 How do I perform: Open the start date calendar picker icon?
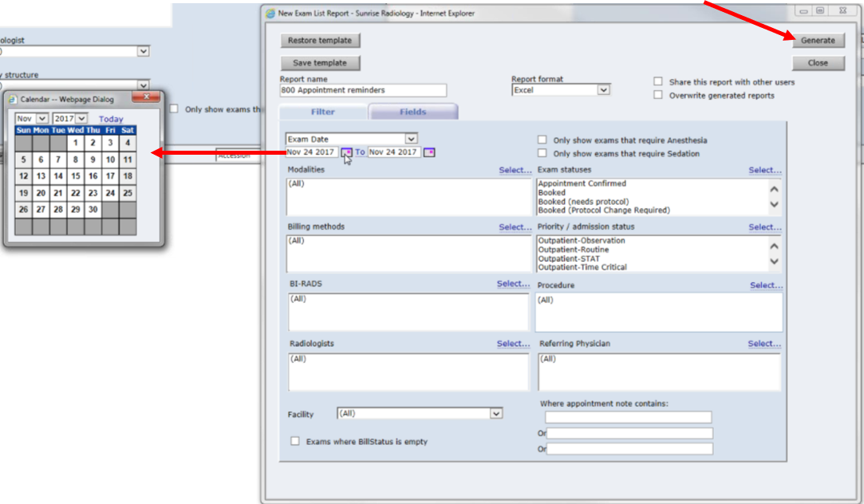(x=346, y=152)
